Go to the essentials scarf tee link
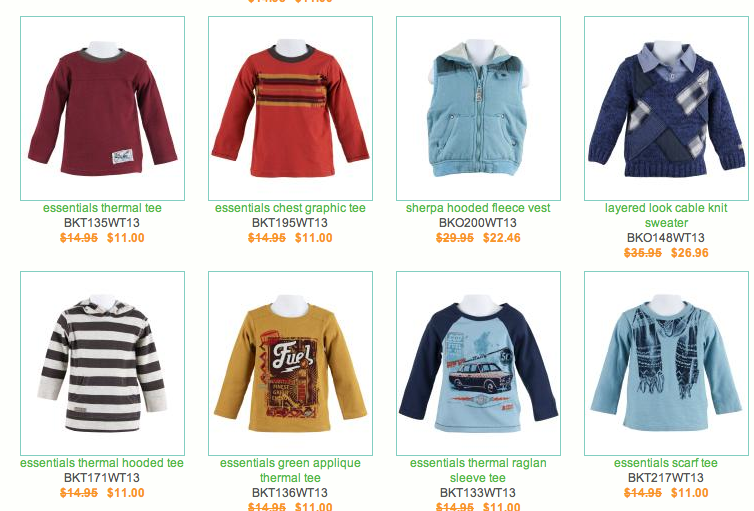754x511 pixels. [666, 463]
